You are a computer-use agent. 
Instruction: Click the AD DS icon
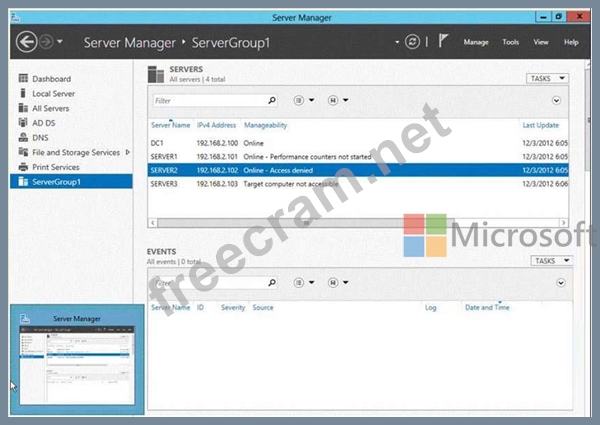23,122
